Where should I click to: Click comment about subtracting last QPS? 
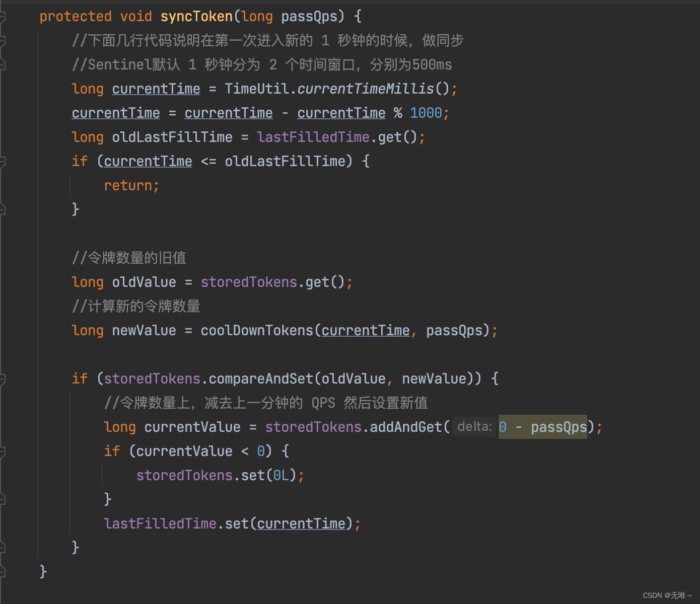point(266,403)
